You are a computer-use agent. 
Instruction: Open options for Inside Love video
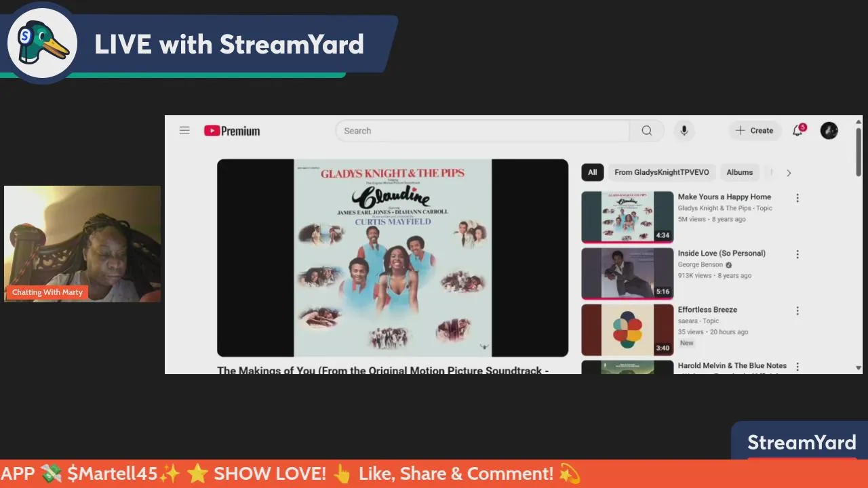pos(797,254)
